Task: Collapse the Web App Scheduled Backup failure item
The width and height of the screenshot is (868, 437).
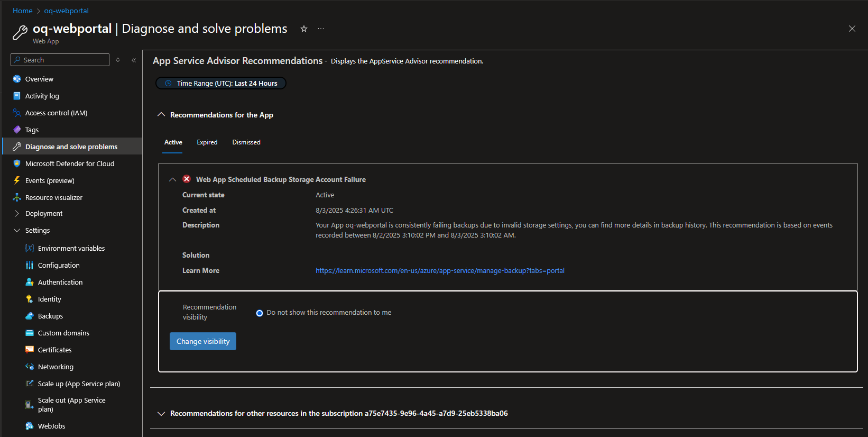Action: tap(172, 179)
